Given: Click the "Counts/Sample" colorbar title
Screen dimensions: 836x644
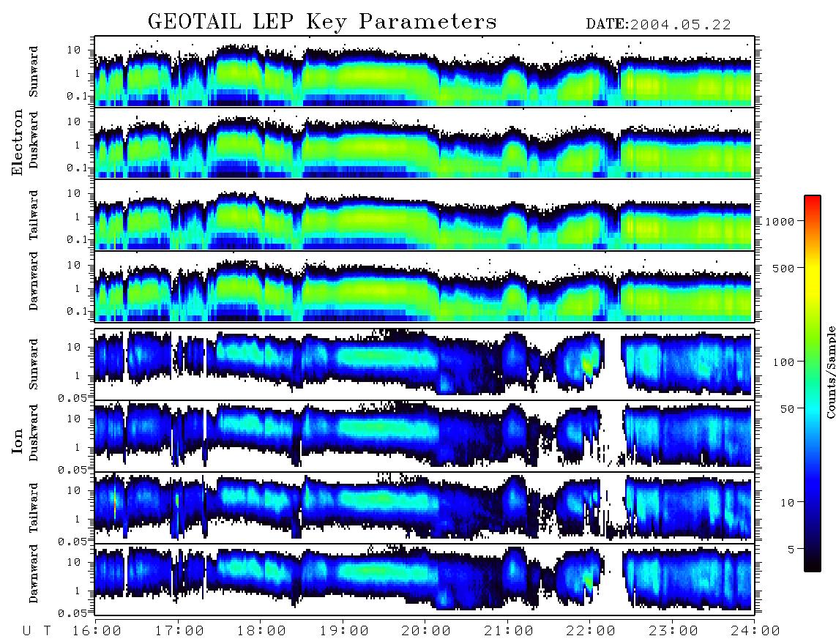Looking at the screenshot, I should click(830, 372).
